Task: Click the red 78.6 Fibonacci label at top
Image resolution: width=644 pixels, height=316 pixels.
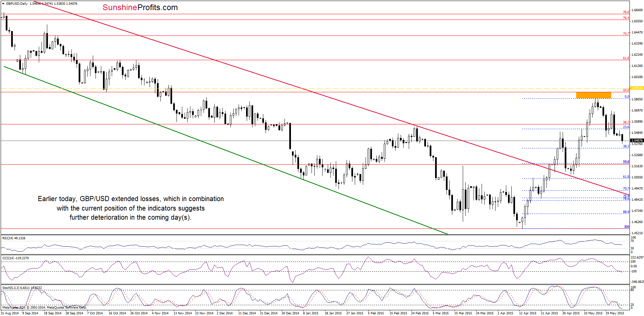Action: (626, 12)
